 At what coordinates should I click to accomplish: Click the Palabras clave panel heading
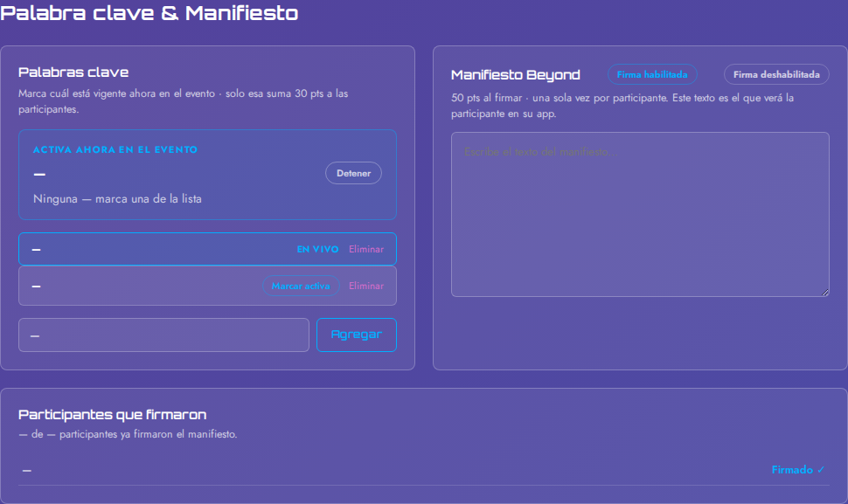73,72
